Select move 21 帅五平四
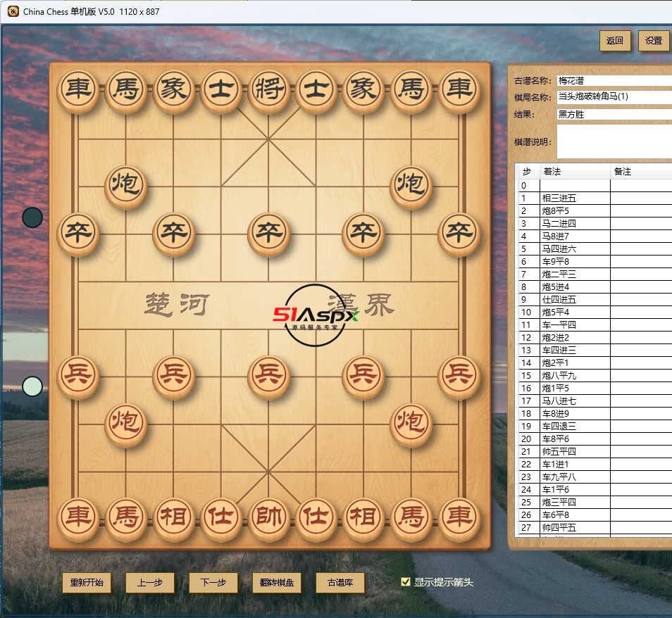The width and height of the screenshot is (672, 618). tap(595, 451)
